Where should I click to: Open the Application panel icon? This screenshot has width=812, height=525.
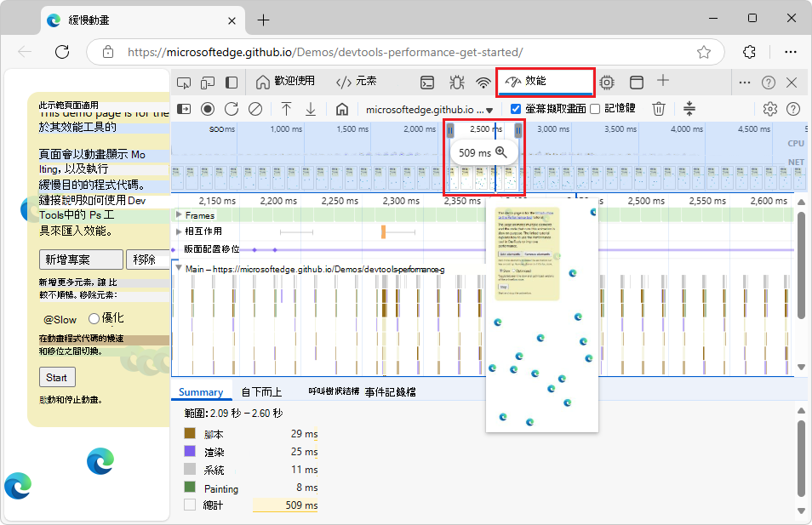tap(637, 83)
